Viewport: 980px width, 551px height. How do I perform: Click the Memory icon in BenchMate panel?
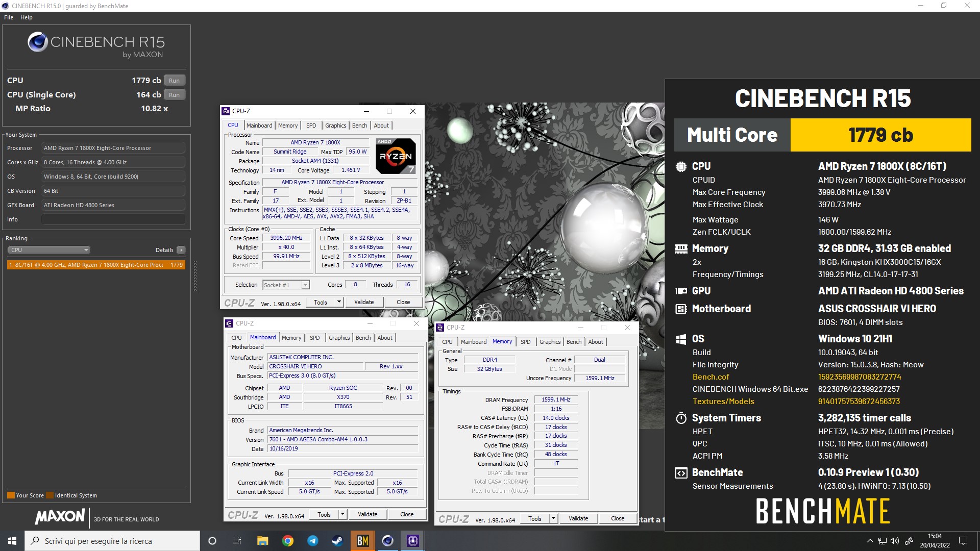[x=681, y=248]
